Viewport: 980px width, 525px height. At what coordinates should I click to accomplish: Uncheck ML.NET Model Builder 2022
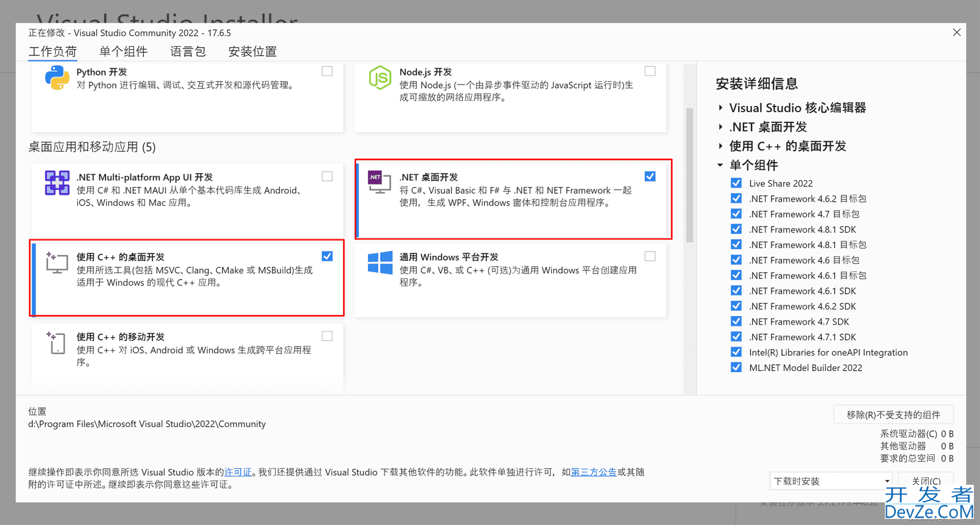coord(736,367)
